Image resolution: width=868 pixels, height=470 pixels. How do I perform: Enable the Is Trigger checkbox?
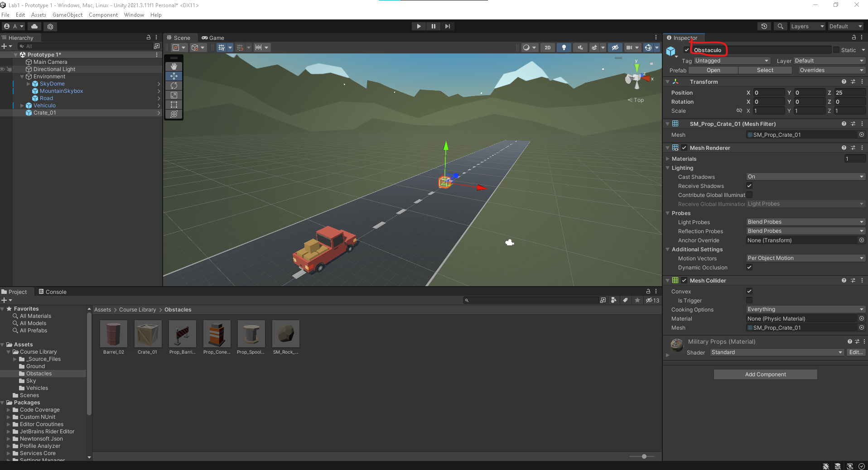click(749, 300)
